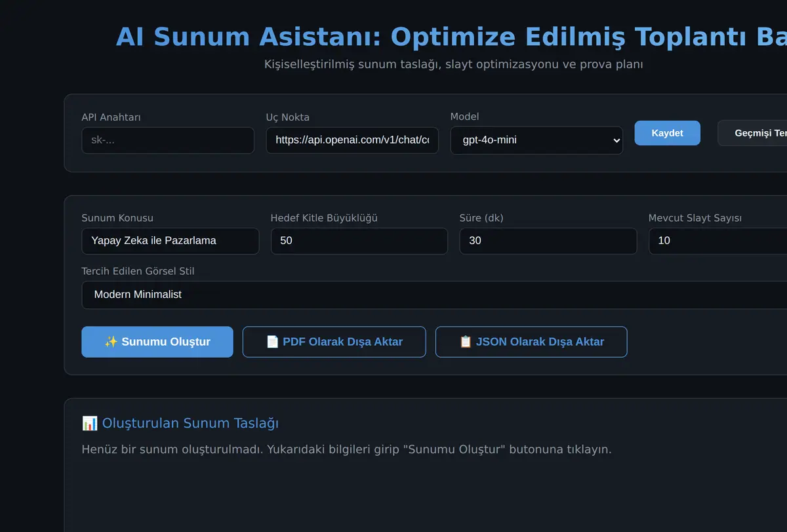Click the Süre (dk) field

click(x=548, y=241)
